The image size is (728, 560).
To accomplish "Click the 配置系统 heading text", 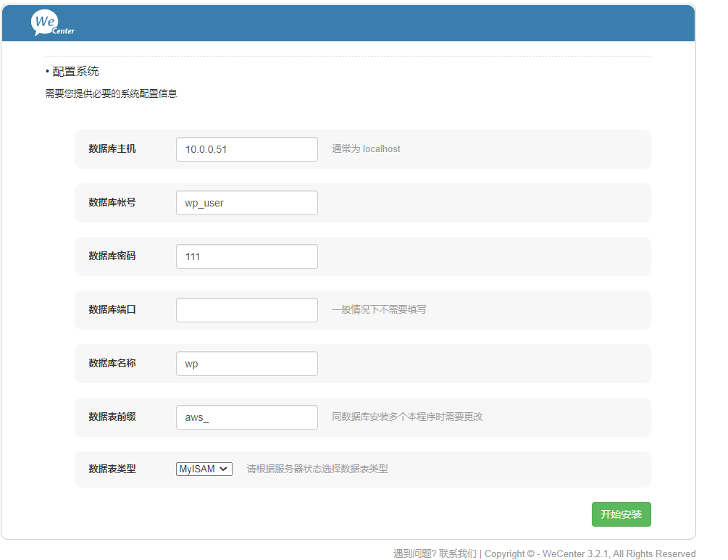I will tap(75, 72).
